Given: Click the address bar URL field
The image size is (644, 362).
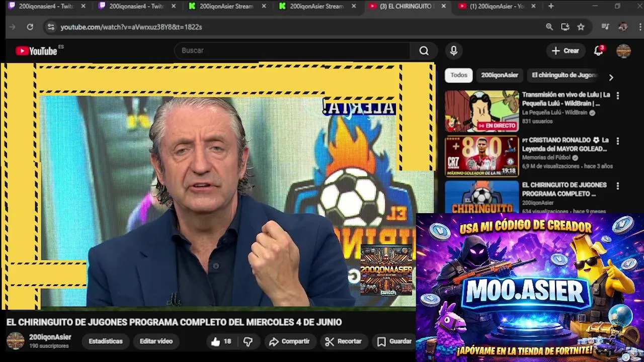Looking at the screenshot, I should tap(297, 27).
